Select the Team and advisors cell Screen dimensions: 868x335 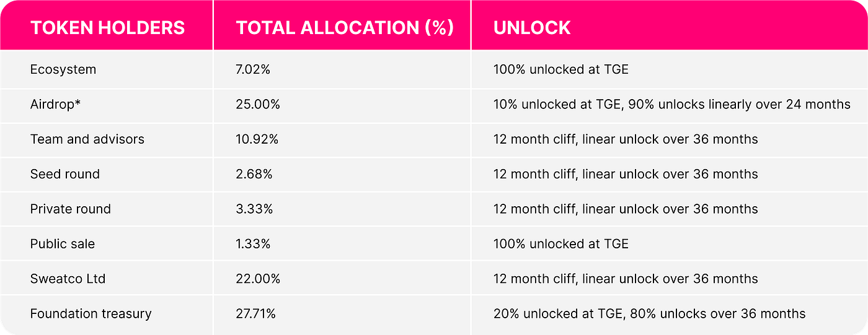click(87, 139)
